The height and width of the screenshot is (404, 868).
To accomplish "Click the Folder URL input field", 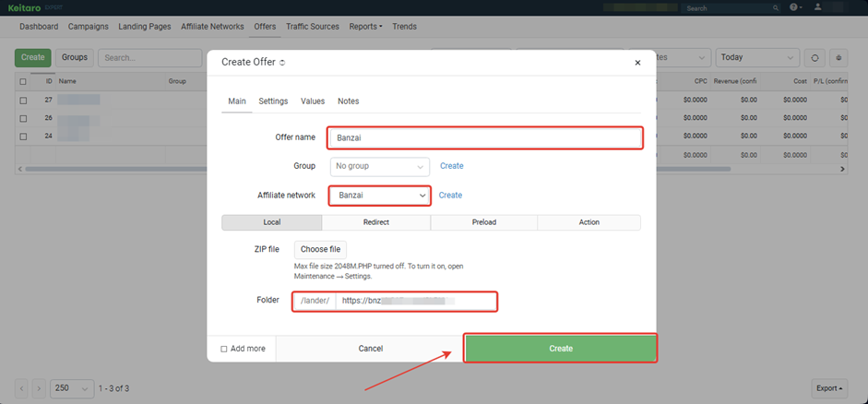I will (x=416, y=301).
